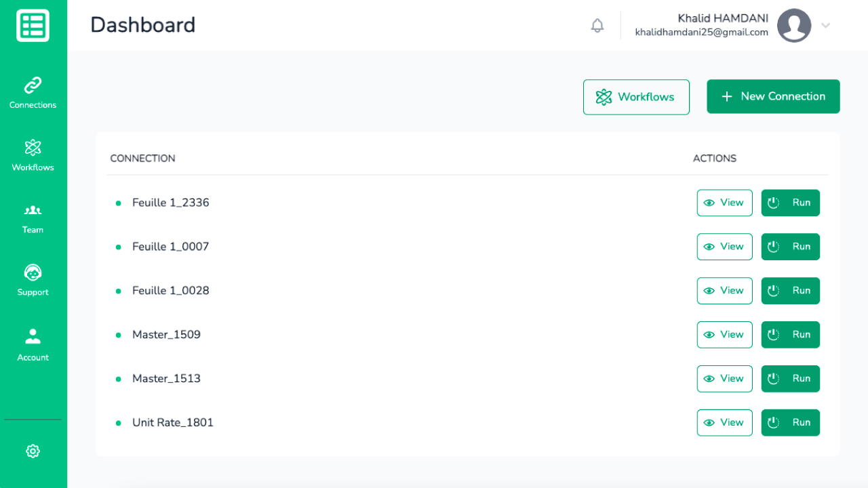Click the Workflows outlined button
The image size is (868, 488).
(636, 97)
